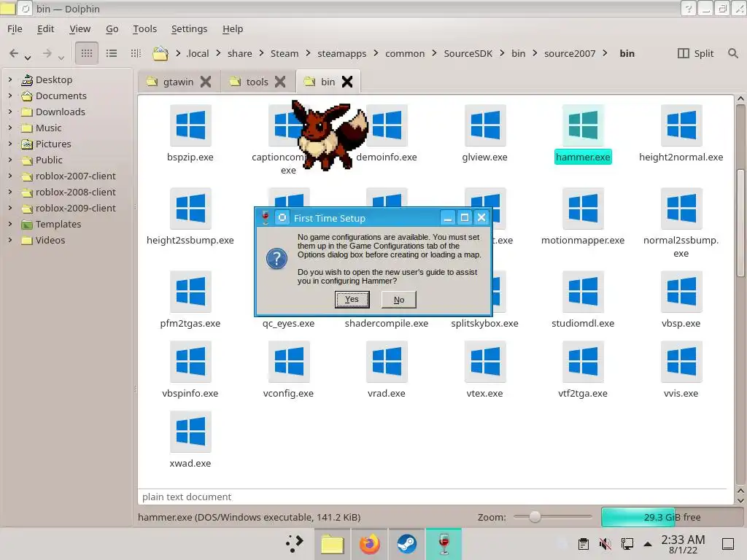Click the Wine task in taskbar
The height and width of the screenshot is (560, 747).
444,544
